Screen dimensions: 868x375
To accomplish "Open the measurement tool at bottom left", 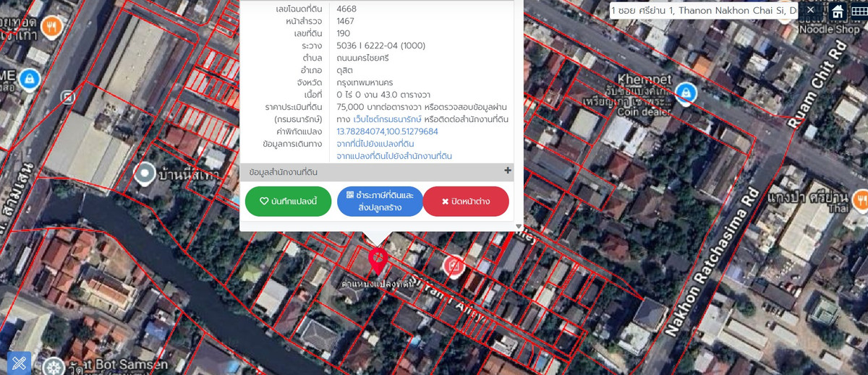I will pos(19,363).
